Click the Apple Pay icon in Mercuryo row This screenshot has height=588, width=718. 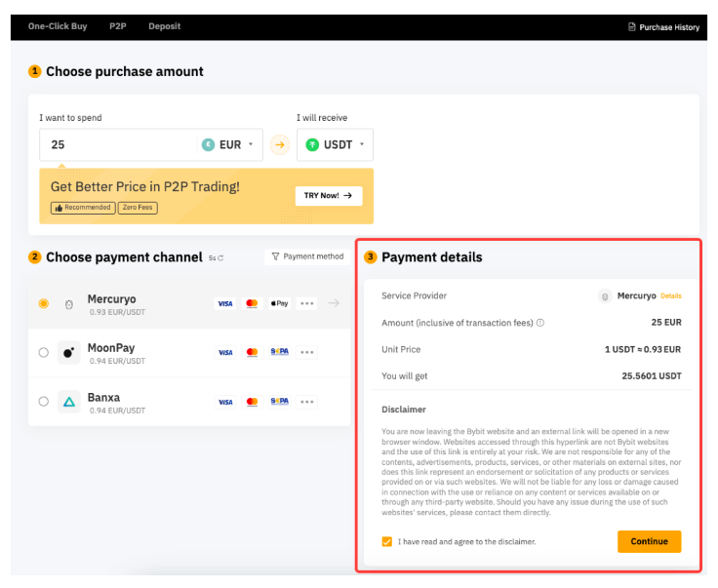coord(279,304)
